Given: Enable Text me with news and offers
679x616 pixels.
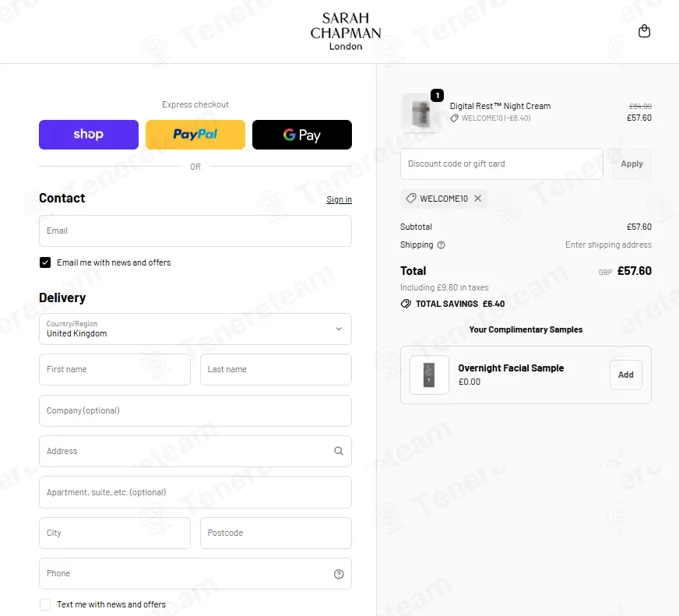Looking at the screenshot, I should [x=45, y=604].
